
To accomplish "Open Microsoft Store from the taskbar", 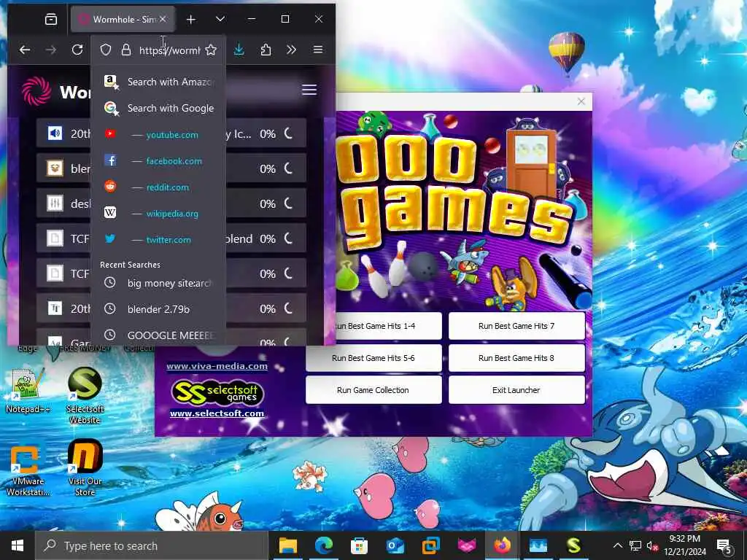I will tap(359, 545).
